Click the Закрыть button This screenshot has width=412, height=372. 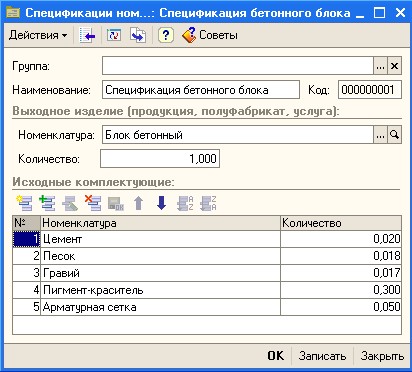pos(382,356)
